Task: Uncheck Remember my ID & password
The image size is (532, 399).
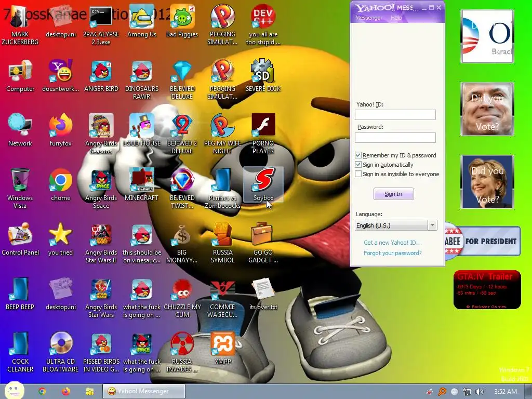Action: [x=358, y=155]
